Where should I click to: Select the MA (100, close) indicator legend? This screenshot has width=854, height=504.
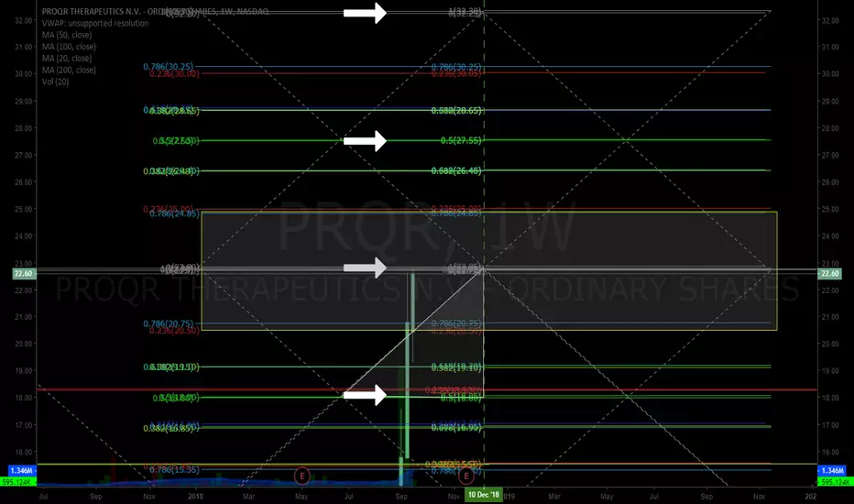click(69, 47)
